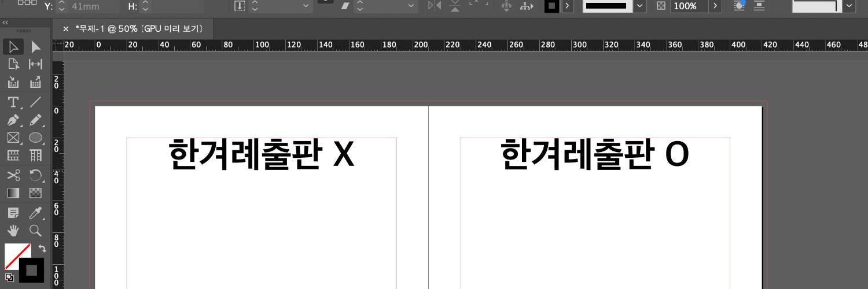868x289 pixels.
Task: Click the stroke style preview line
Action: 607,6
